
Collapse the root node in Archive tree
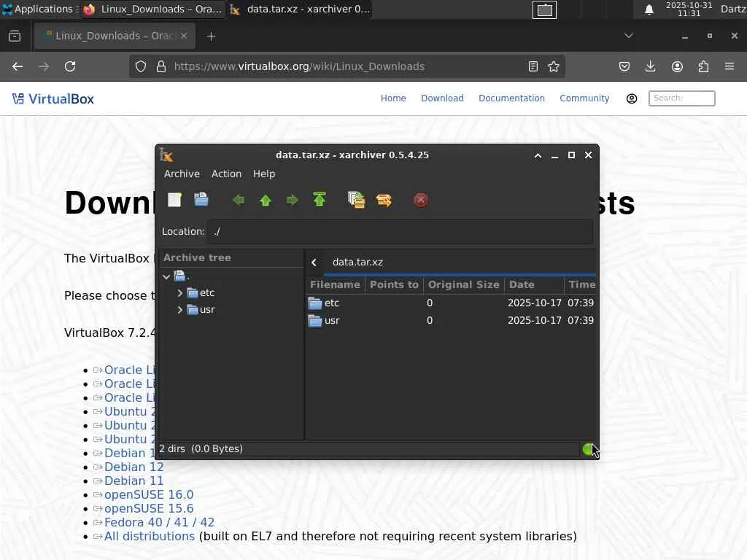tap(166, 276)
